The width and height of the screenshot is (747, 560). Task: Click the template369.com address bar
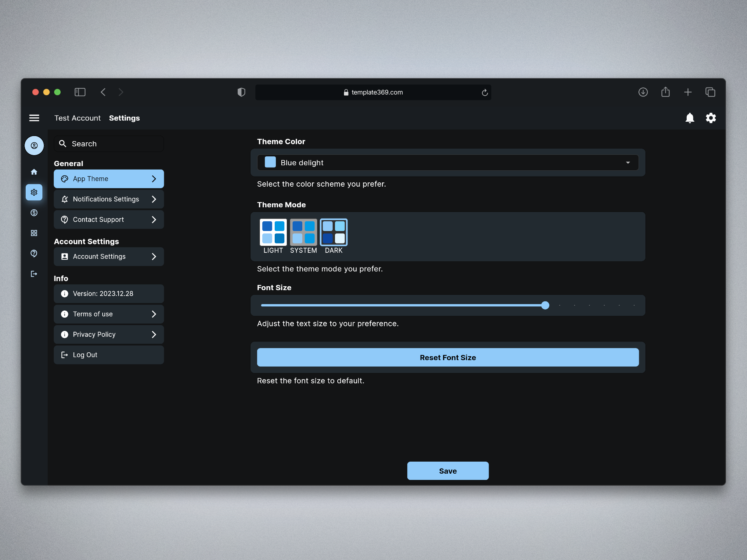pyautogui.click(x=373, y=92)
